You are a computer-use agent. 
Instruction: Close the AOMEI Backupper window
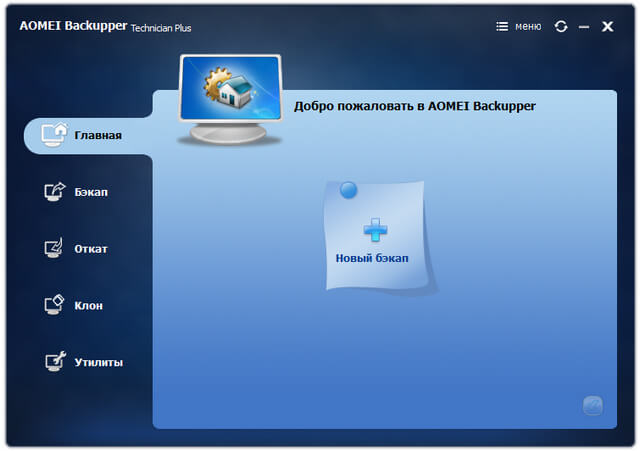pyautogui.click(x=608, y=27)
